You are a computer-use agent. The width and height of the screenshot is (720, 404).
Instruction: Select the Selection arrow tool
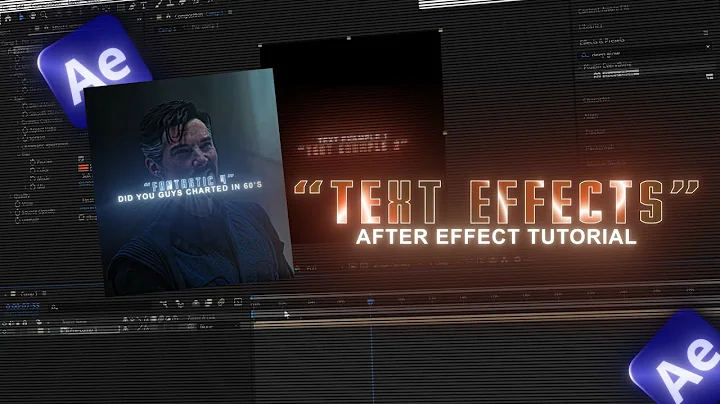21,17
